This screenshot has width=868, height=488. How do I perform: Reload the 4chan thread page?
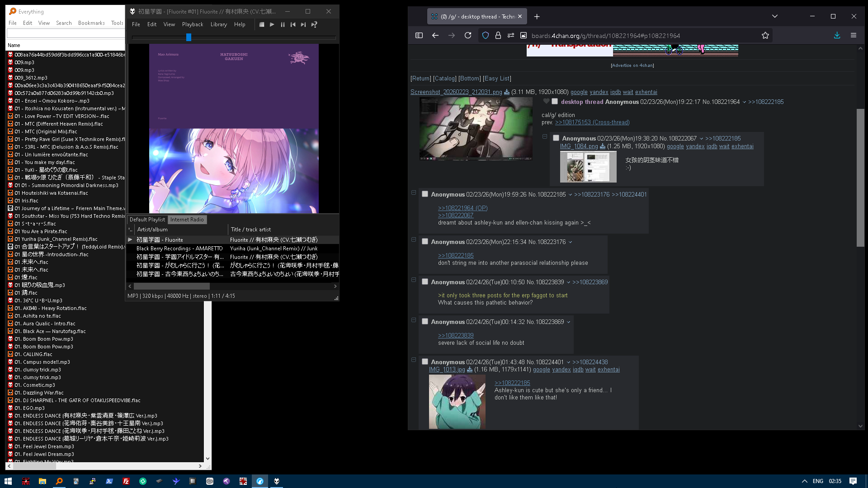(x=468, y=35)
